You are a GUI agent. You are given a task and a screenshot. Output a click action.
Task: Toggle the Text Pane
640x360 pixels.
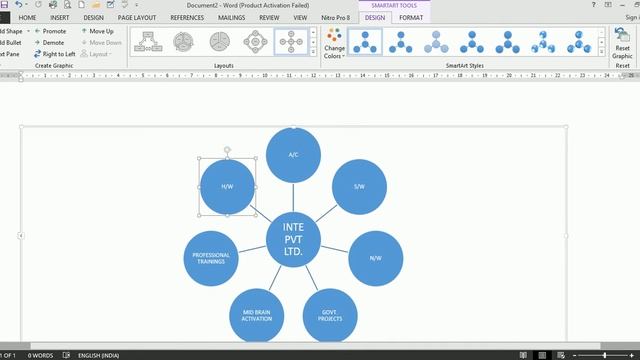click(x=9, y=54)
